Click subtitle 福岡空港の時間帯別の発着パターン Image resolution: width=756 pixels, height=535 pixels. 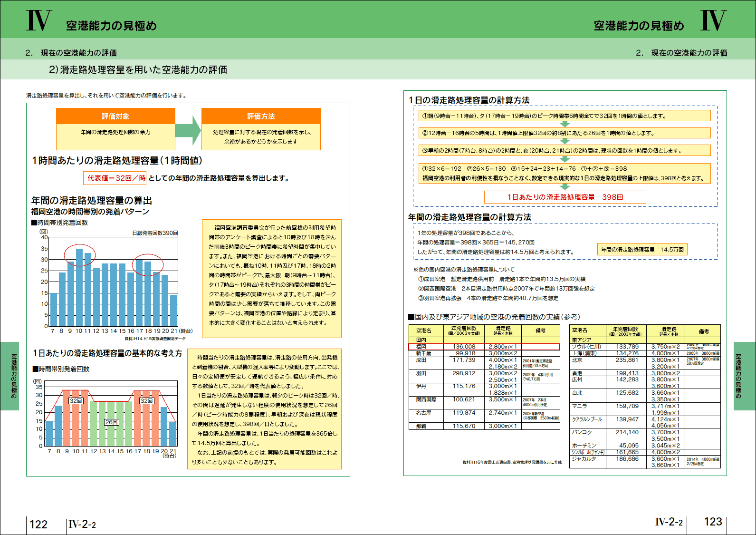tap(90, 212)
